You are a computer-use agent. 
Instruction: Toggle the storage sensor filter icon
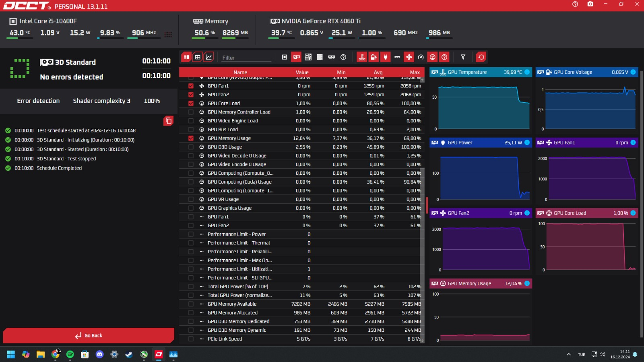click(320, 57)
